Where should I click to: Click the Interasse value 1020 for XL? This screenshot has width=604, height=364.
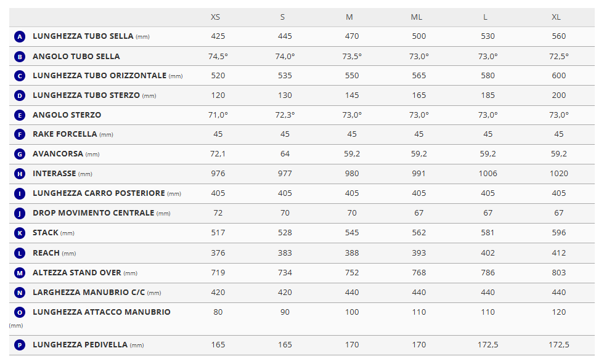pos(558,174)
